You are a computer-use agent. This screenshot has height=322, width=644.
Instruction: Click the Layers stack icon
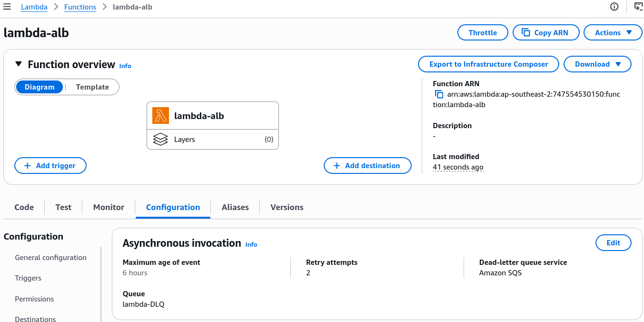160,140
